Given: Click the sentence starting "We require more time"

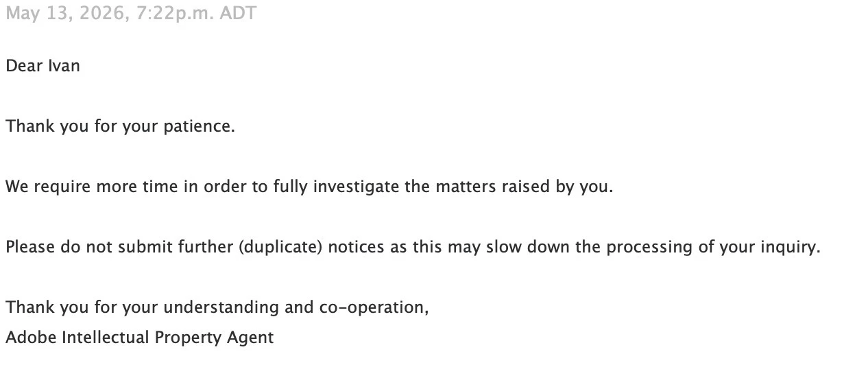Looking at the screenshot, I should (x=309, y=187).
